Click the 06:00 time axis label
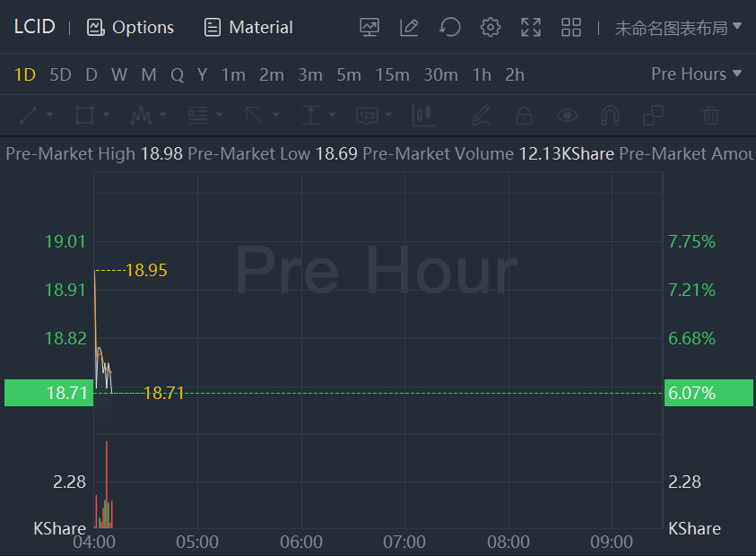756x556 pixels. pyautogui.click(x=301, y=542)
